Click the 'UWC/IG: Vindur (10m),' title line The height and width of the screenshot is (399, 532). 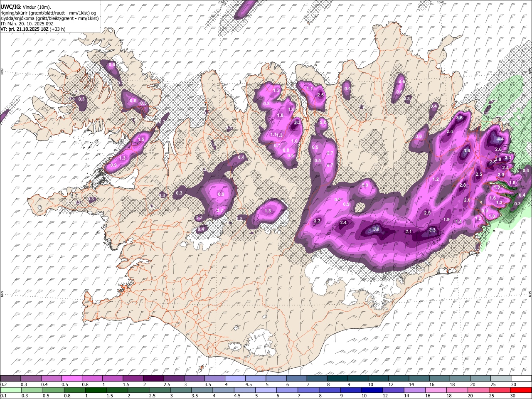click(26, 7)
